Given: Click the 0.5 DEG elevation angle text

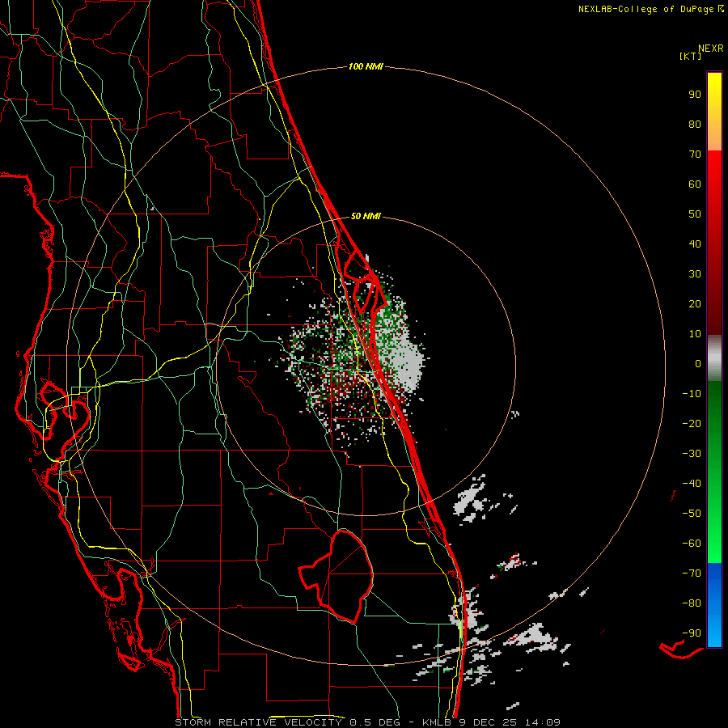Looking at the screenshot, I should pyautogui.click(x=375, y=722).
